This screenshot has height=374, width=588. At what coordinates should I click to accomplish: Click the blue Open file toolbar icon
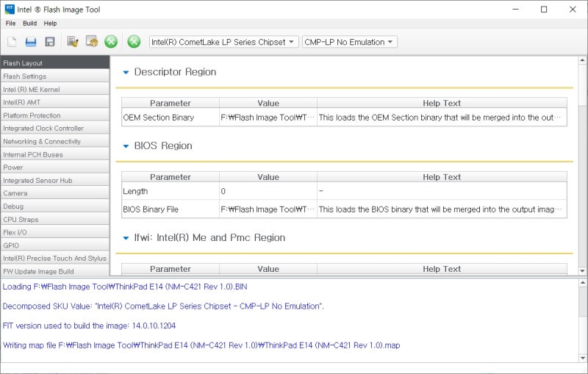(x=31, y=42)
